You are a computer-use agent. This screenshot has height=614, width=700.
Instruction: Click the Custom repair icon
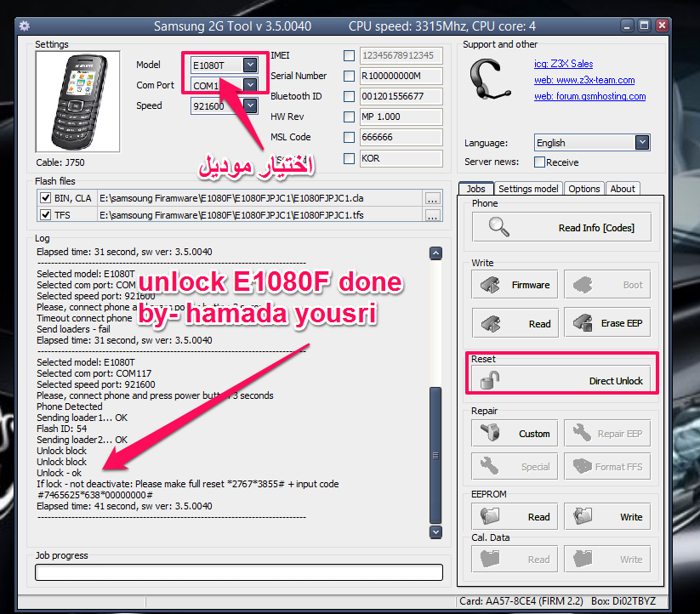coord(490,433)
